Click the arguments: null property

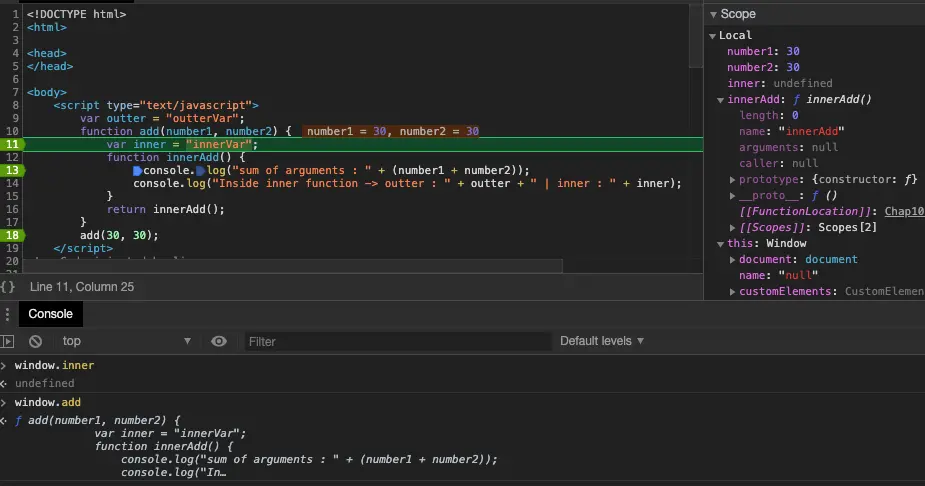coord(788,147)
